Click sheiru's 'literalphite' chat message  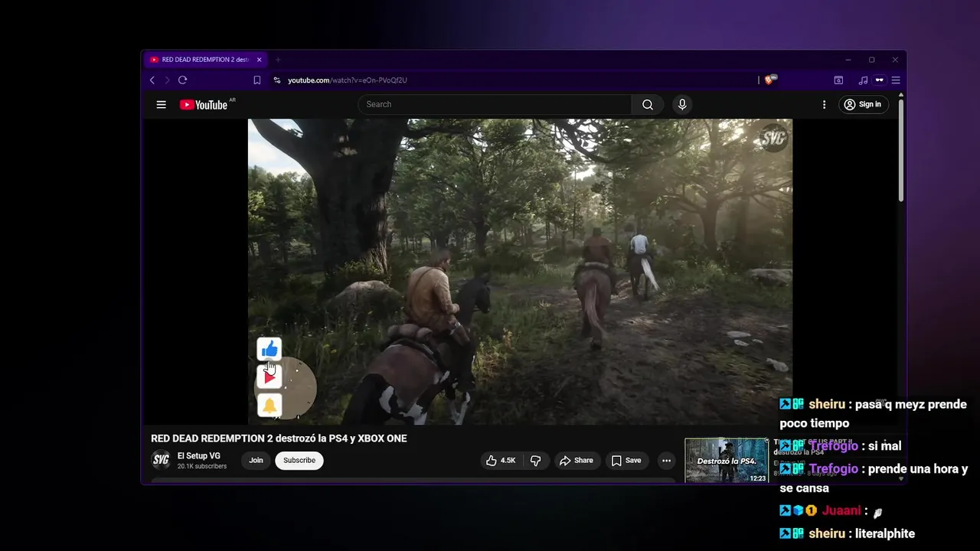pos(848,533)
